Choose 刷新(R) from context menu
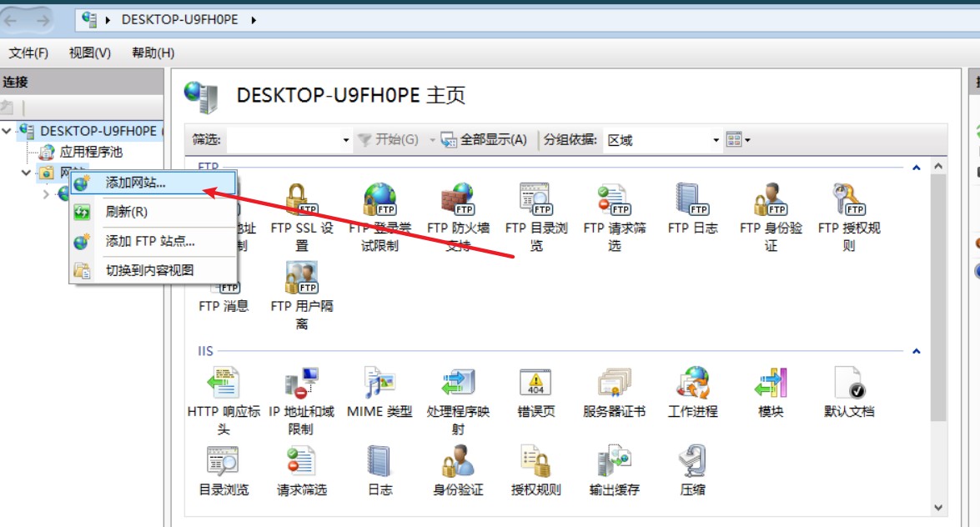Screen dimensions: 980x527 tap(153, 212)
